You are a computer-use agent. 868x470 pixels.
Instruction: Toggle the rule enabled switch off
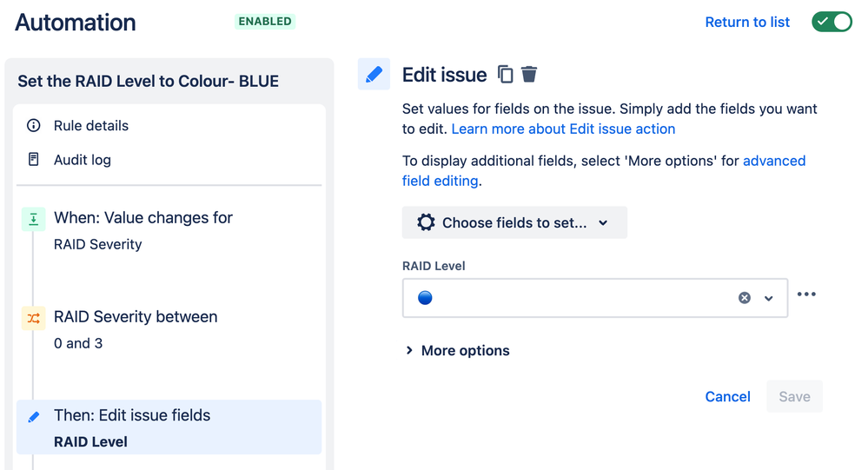832,23
